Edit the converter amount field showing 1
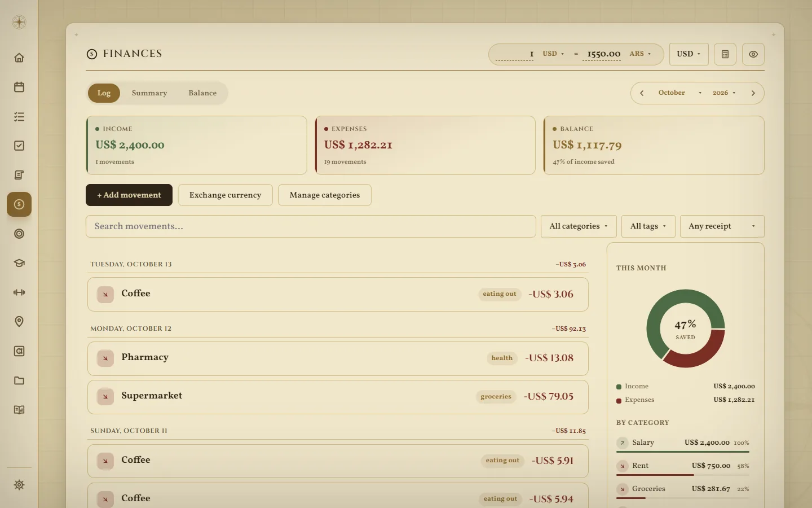 pos(514,54)
